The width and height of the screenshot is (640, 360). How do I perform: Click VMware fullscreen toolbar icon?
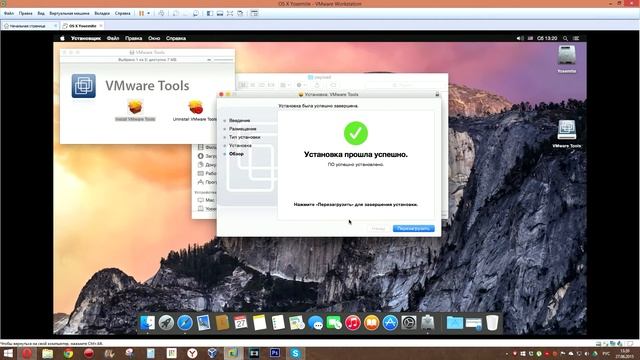point(230,13)
